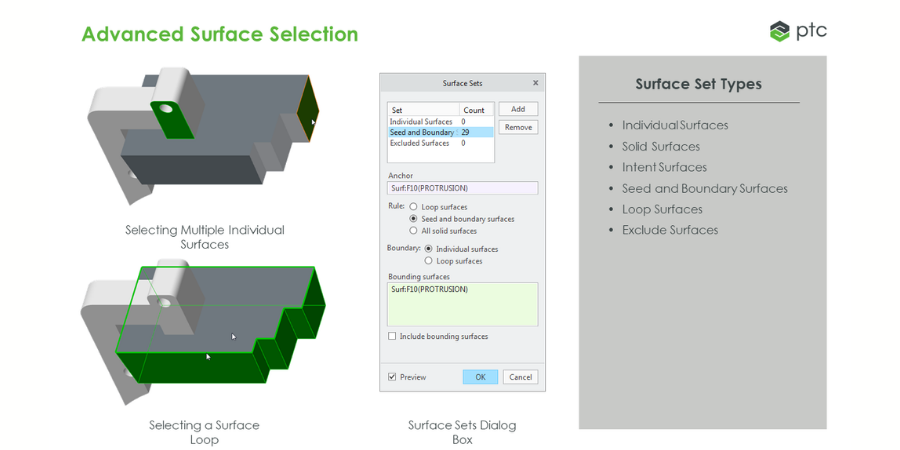This screenshot has width=900, height=450.
Task: Confirm with the OK button
Action: coord(480,377)
